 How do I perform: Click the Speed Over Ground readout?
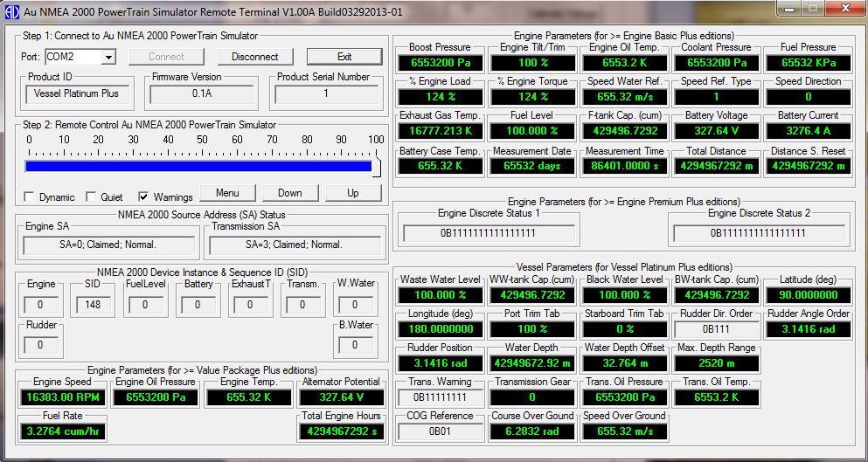(624, 431)
